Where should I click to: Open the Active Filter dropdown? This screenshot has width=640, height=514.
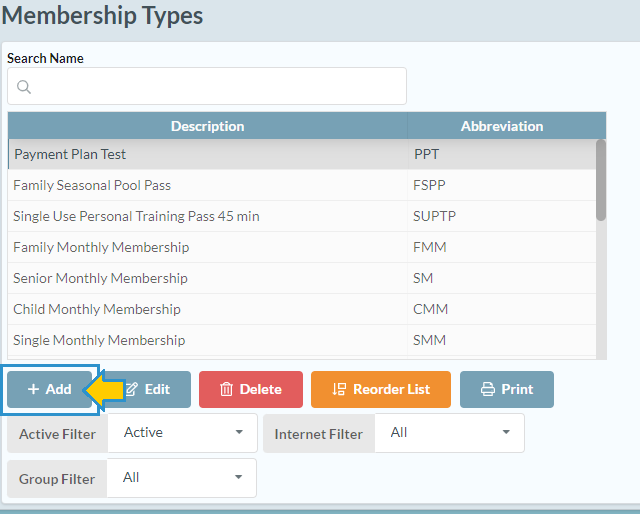182,433
